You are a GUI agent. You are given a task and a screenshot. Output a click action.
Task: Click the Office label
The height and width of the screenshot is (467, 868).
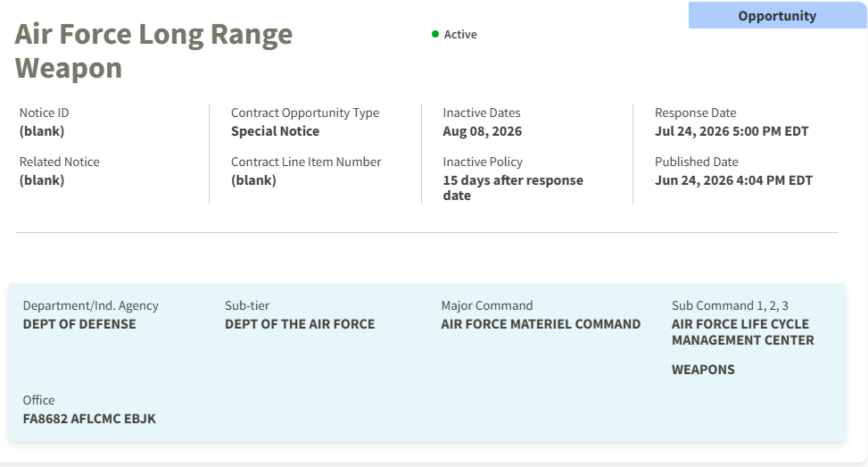(38, 400)
